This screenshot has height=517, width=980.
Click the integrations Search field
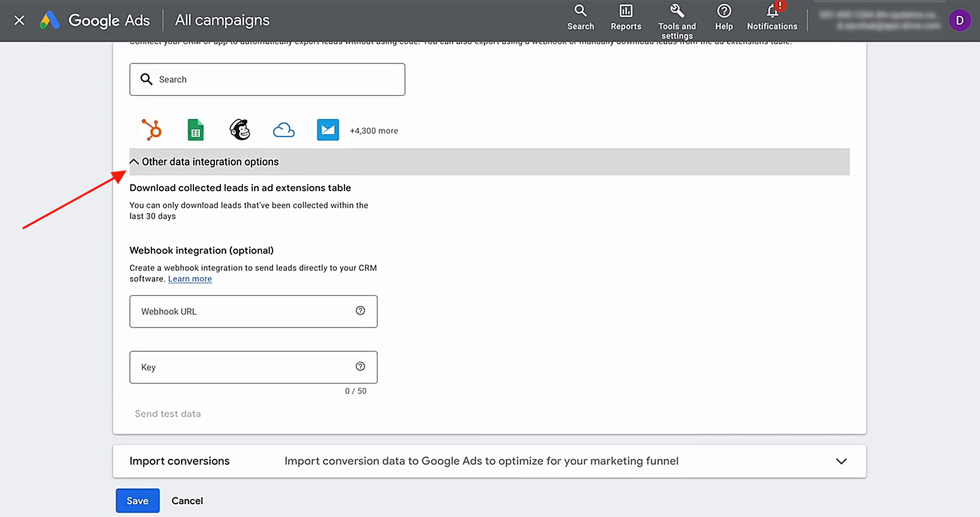pyautogui.click(x=267, y=80)
